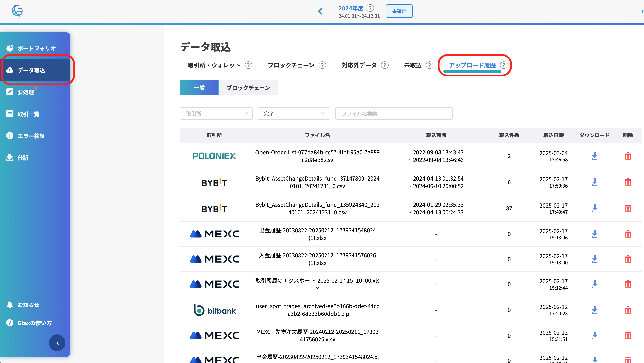
Task: Open help icon beside 未取込
Action: (x=430, y=66)
